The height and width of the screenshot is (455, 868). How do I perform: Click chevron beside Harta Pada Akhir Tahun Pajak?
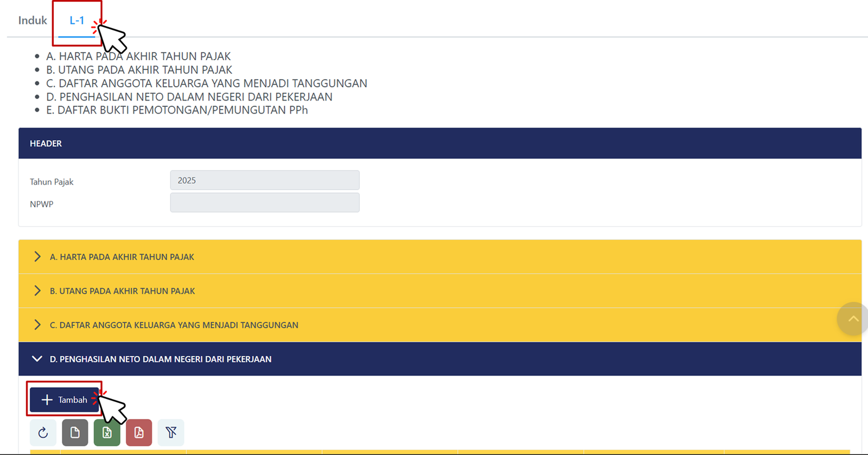(37, 257)
